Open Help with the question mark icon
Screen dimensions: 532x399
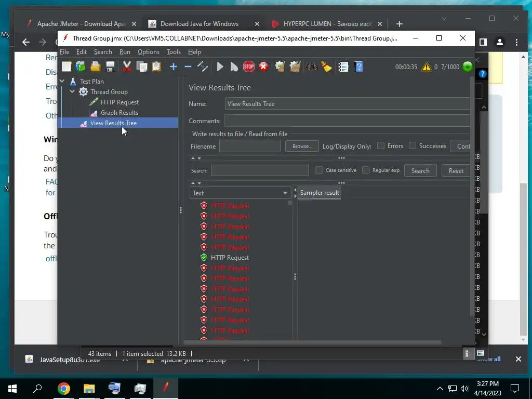point(358,66)
